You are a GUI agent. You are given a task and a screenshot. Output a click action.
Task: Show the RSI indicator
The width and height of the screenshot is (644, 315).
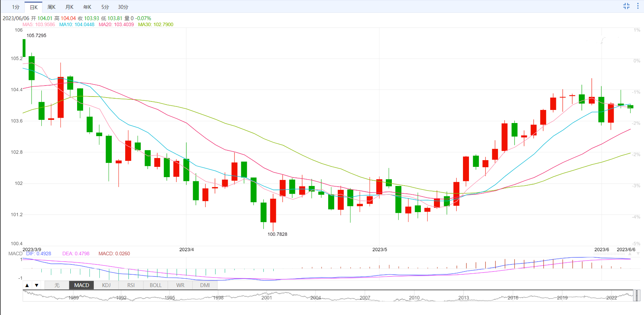(x=131, y=285)
